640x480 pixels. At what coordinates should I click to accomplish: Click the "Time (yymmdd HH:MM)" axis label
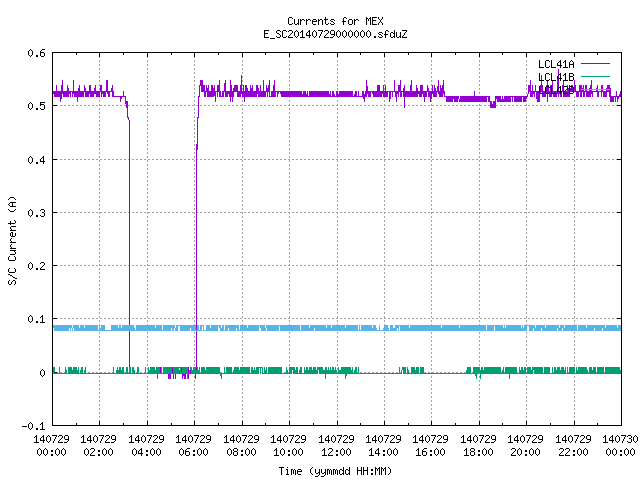click(x=335, y=471)
